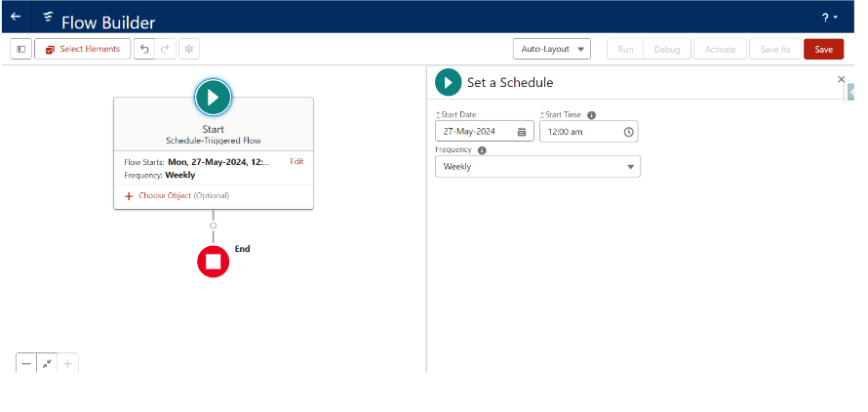Screen dimensions: 868x412
Task: Select the red End element icon
Action: click(214, 262)
